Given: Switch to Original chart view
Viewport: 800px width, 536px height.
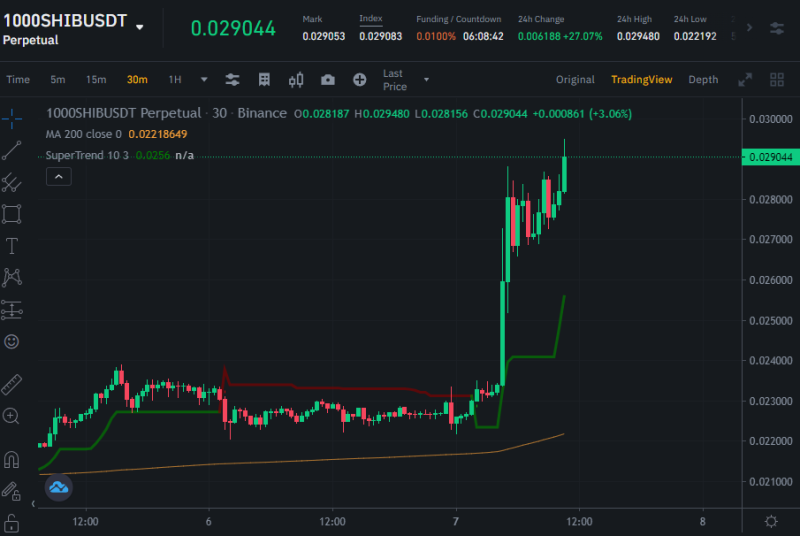Looking at the screenshot, I should coord(575,80).
